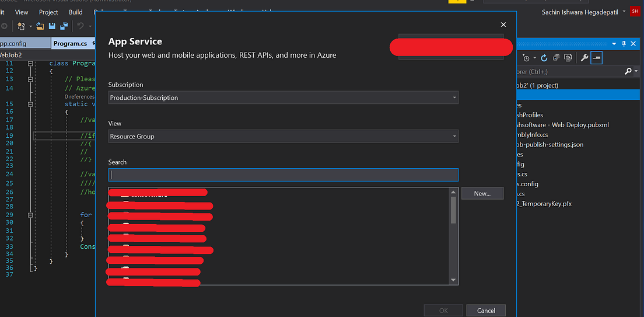Collapse the class Program code block
644x317 pixels.
coord(30,63)
